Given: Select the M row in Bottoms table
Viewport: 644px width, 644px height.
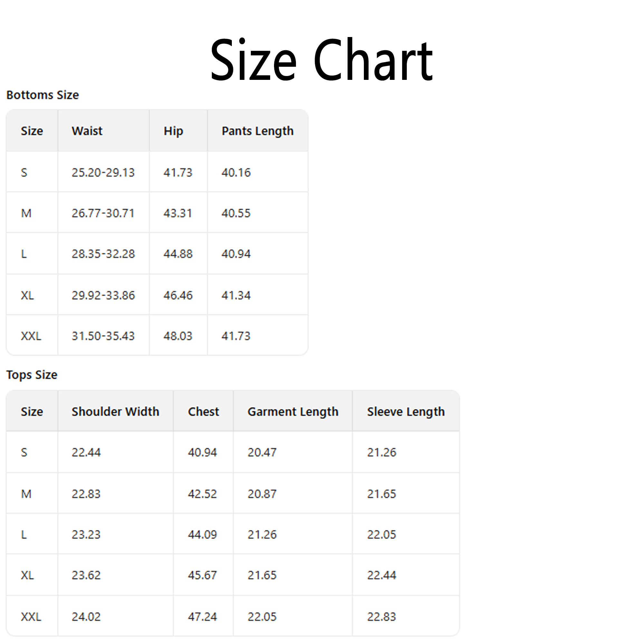Looking at the screenshot, I should [27, 213].
